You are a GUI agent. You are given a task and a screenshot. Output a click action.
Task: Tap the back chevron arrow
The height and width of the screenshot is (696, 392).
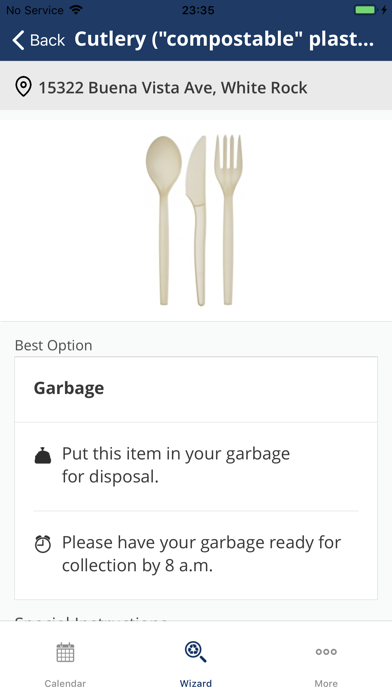[18, 40]
